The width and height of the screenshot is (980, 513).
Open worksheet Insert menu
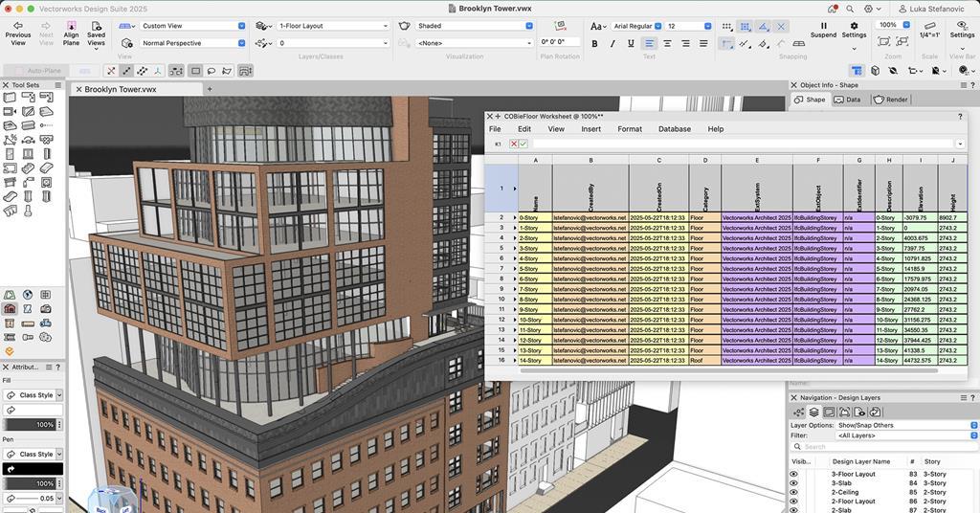pos(590,128)
